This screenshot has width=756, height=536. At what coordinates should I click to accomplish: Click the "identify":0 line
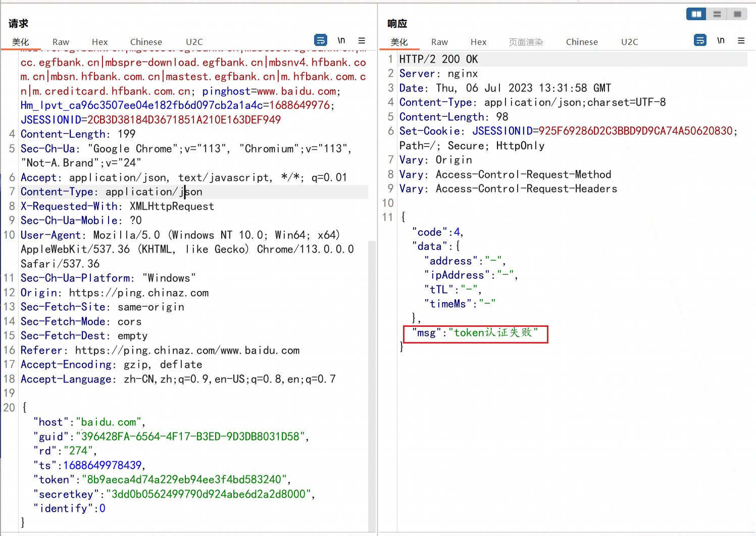point(69,508)
